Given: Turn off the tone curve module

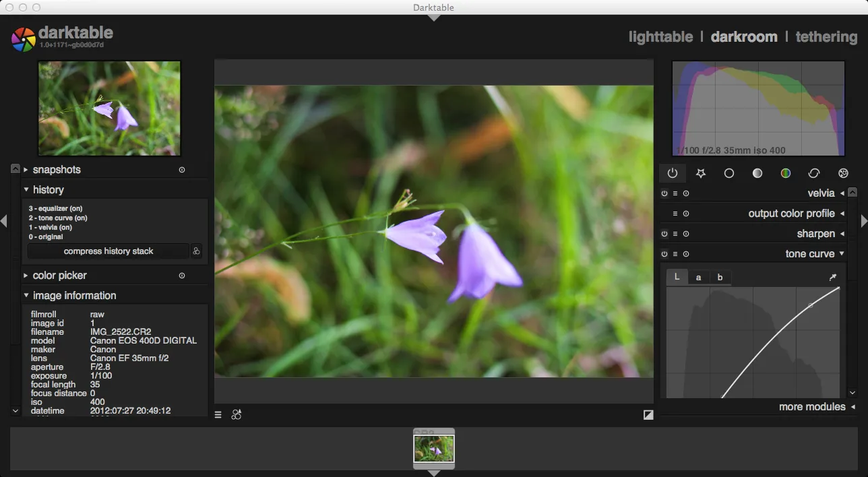Looking at the screenshot, I should coord(664,255).
